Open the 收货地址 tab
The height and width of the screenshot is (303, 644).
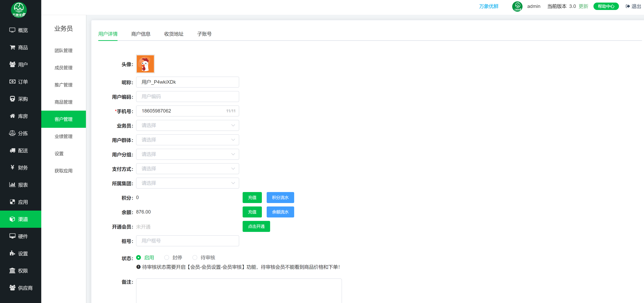174,34
